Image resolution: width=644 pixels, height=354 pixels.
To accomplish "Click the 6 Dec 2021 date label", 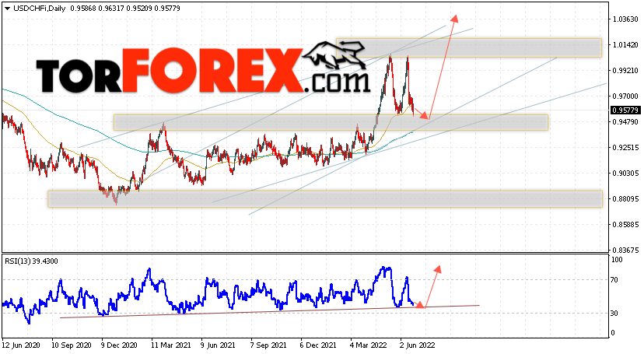I will coord(318,345).
